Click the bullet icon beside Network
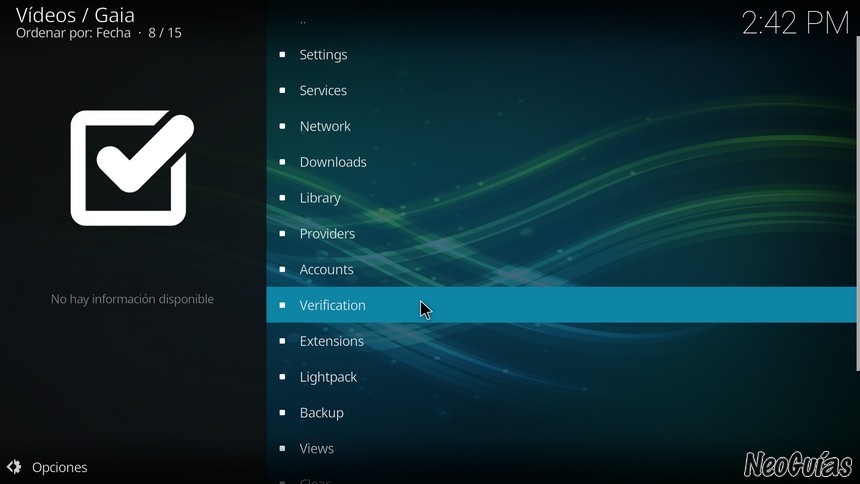 pyautogui.click(x=282, y=126)
